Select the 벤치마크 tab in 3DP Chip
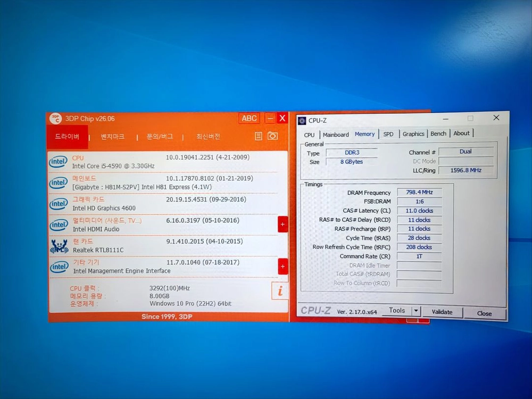The image size is (532, 399). 112,137
